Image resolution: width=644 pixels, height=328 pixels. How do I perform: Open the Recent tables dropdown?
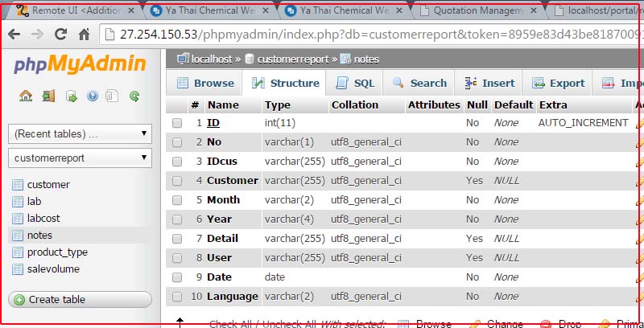(80, 133)
